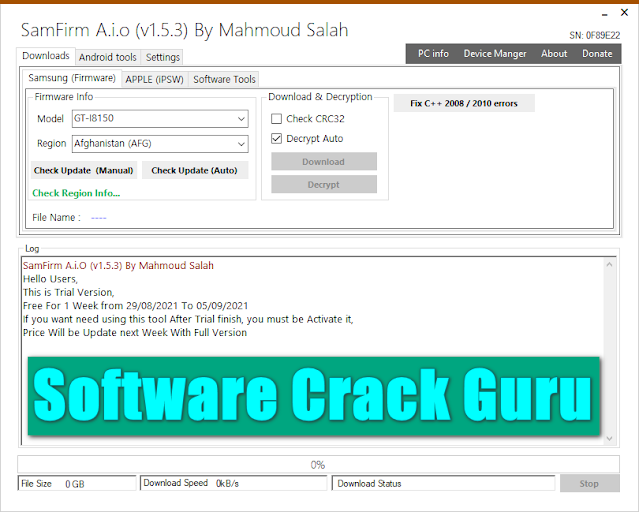639x512 pixels.
Task: Switch to the Downloads tab
Action: coord(46,56)
